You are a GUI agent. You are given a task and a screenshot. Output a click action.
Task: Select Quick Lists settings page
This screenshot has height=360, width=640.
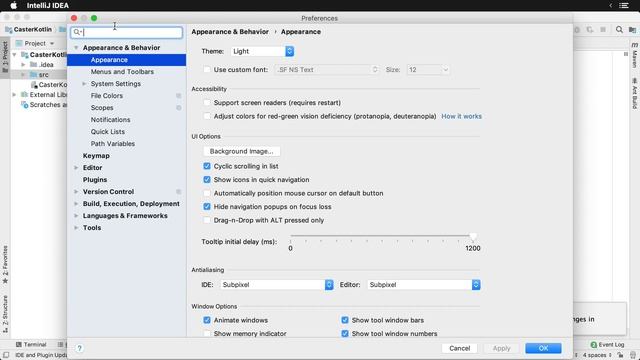click(108, 131)
